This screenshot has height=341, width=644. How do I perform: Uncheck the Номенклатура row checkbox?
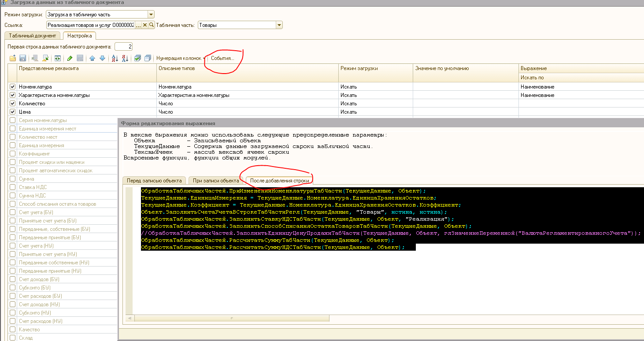click(12, 87)
